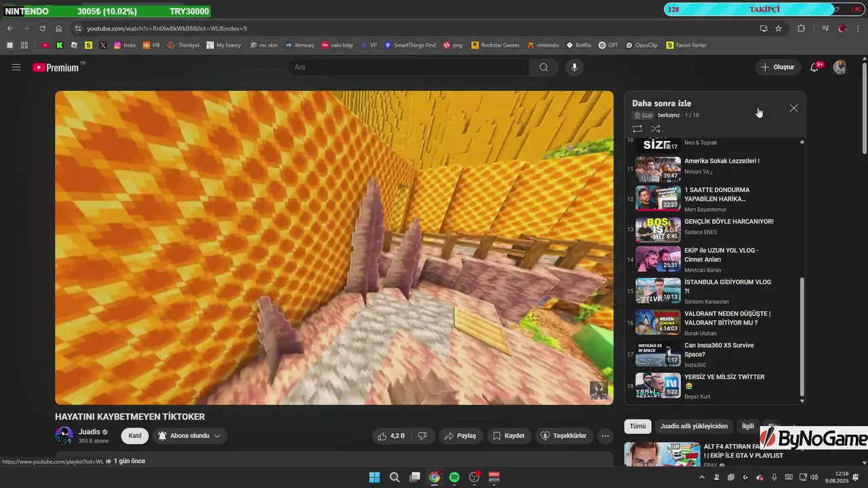Screen dimensions: 868x488
Task: Open Trendyol bookmark
Action: (183, 45)
